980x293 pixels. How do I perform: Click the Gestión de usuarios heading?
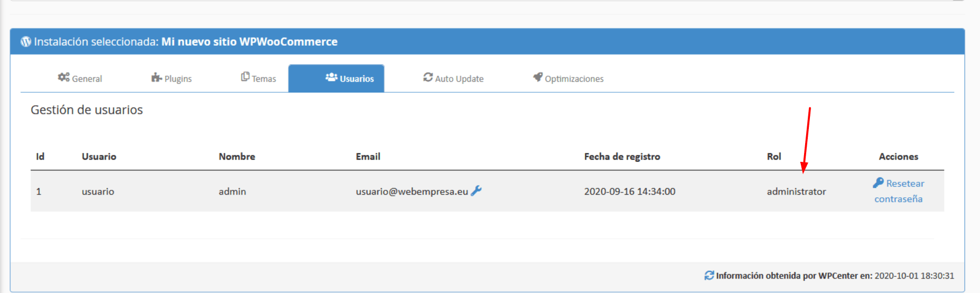coord(87,110)
